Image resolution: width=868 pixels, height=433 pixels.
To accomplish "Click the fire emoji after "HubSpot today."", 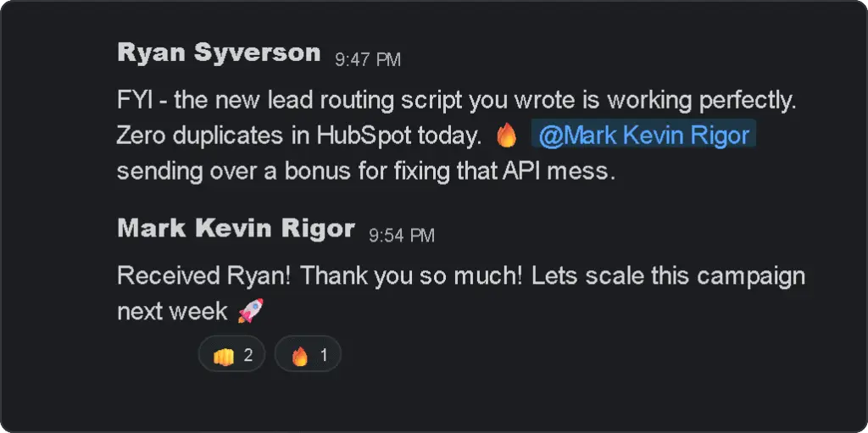I will (x=505, y=136).
